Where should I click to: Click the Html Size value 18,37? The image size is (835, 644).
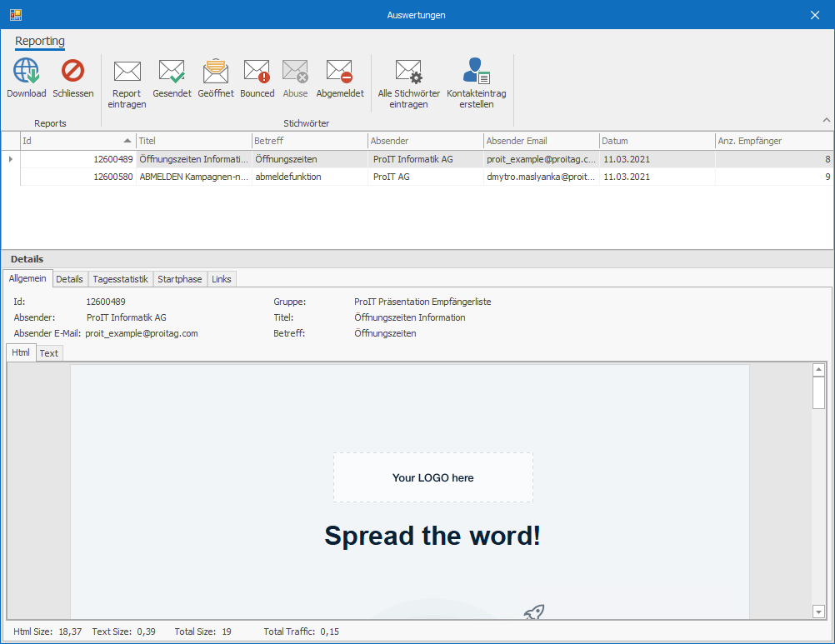70,632
